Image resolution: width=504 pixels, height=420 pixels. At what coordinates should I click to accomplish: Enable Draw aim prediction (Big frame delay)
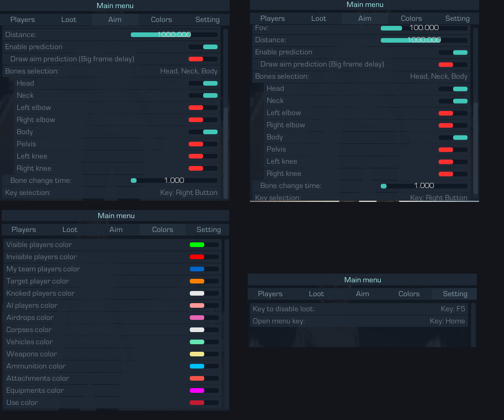(203, 58)
